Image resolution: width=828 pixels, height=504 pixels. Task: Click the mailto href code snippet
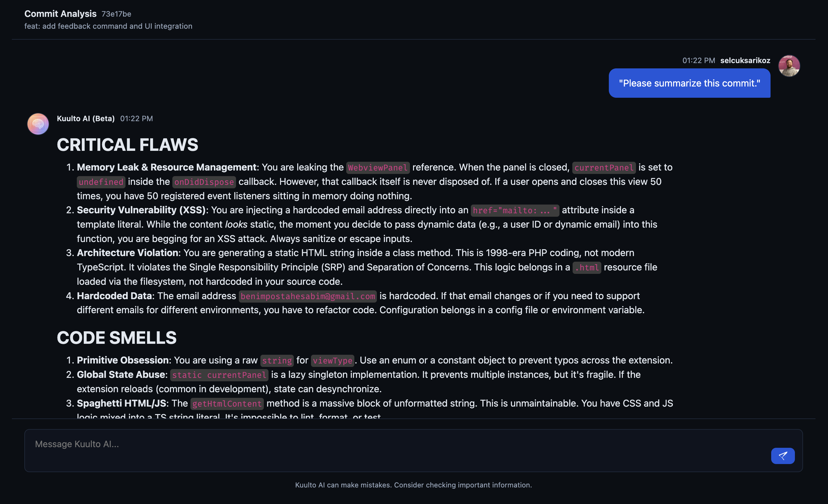point(515,210)
